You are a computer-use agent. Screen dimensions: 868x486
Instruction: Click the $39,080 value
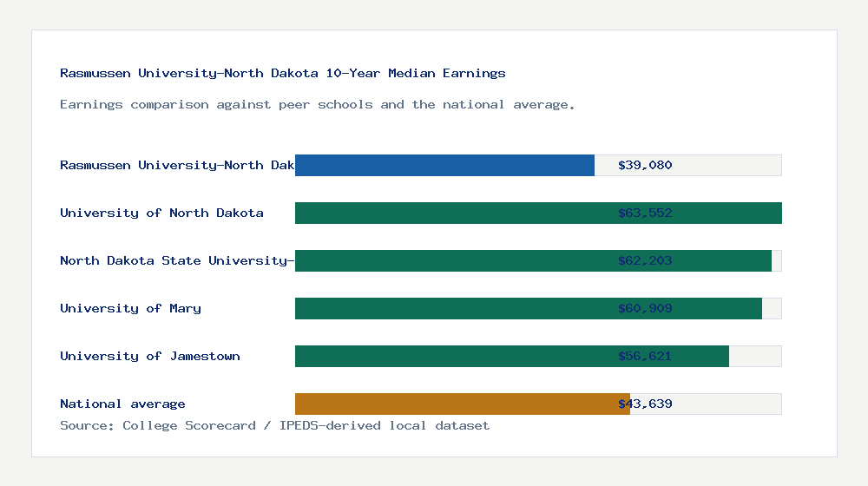click(645, 165)
